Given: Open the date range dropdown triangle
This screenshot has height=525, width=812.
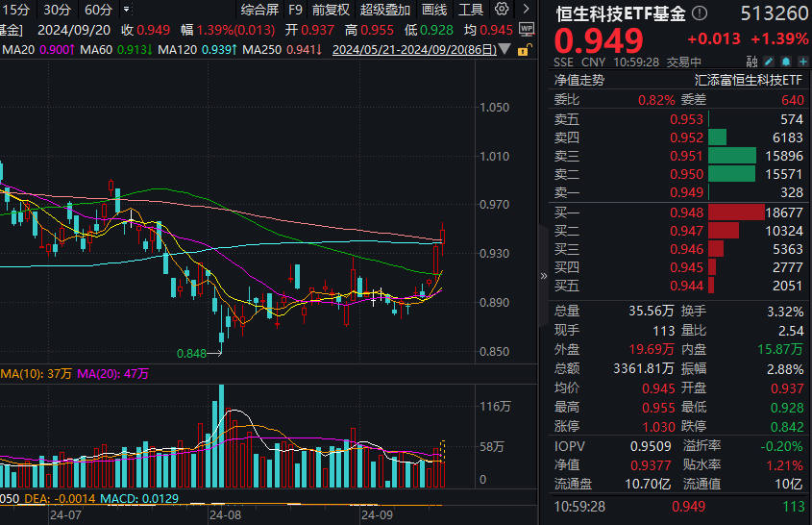Looking at the screenshot, I should click(x=504, y=50).
